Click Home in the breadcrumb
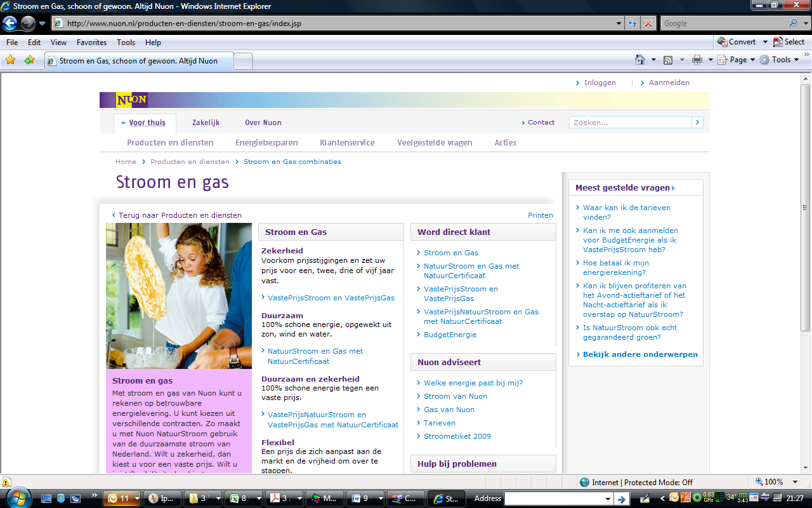 click(x=126, y=161)
